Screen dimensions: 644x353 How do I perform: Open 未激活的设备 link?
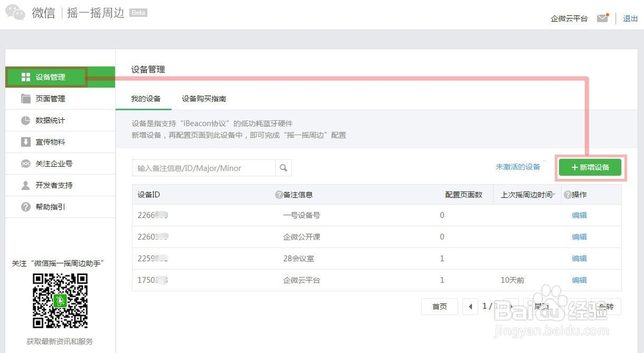click(518, 167)
